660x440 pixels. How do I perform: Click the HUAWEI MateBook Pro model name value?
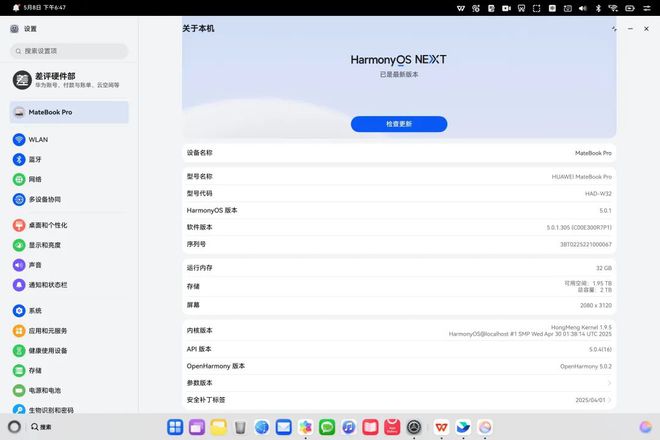tap(582, 177)
